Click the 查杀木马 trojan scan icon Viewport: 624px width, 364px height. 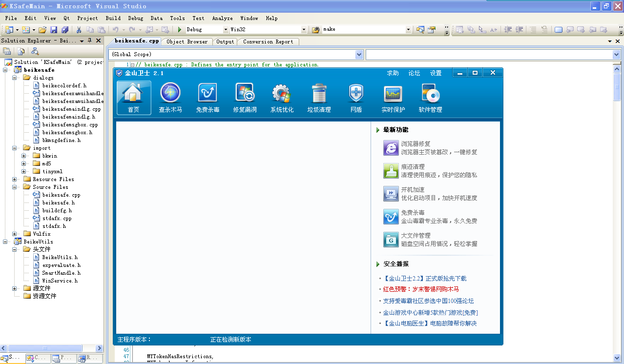click(x=170, y=93)
